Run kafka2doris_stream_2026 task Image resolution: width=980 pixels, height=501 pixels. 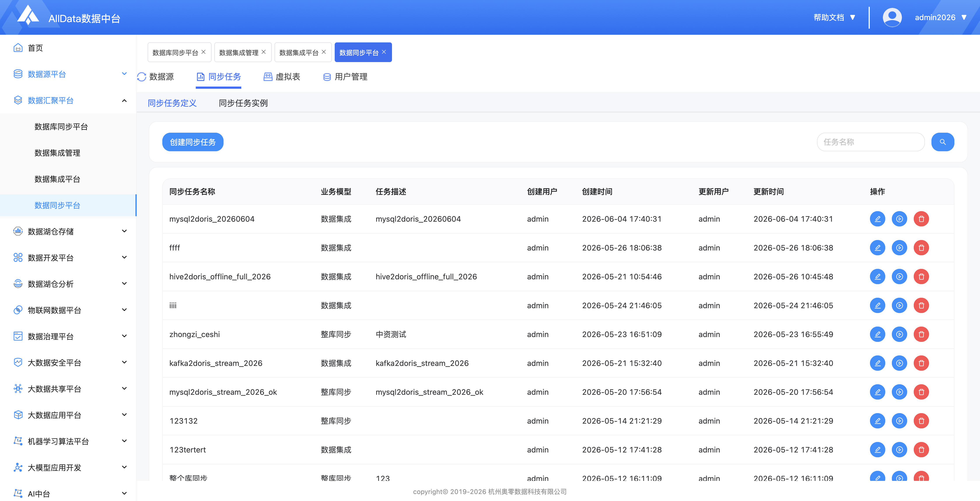coord(899,363)
